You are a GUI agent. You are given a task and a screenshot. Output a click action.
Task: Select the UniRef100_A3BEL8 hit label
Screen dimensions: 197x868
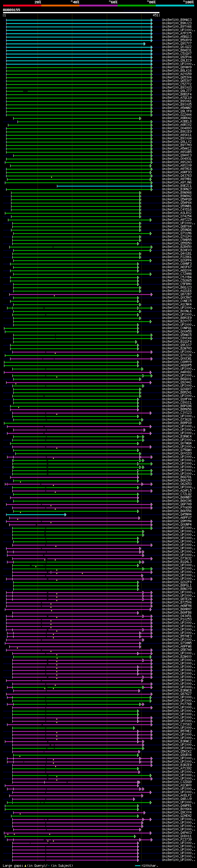coord(177,121)
